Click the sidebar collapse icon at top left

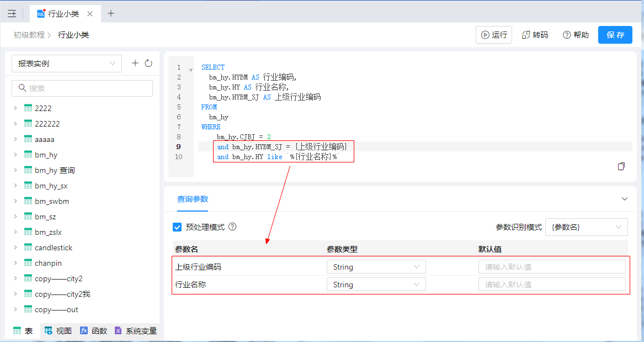pyautogui.click(x=12, y=14)
